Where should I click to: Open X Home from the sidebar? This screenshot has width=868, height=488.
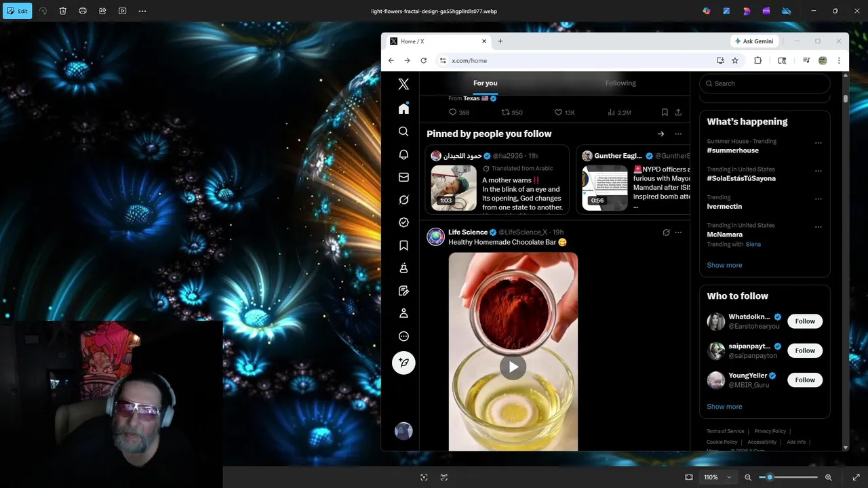[403, 108]
